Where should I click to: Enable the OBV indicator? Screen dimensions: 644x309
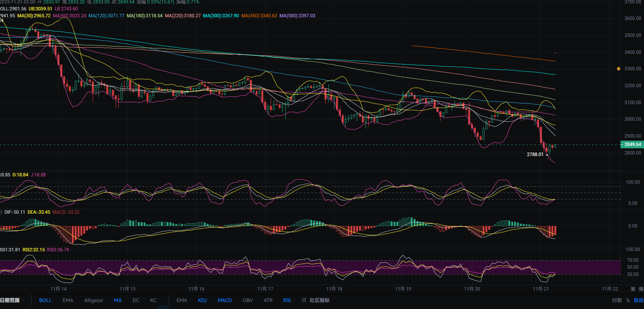(248, 300)
